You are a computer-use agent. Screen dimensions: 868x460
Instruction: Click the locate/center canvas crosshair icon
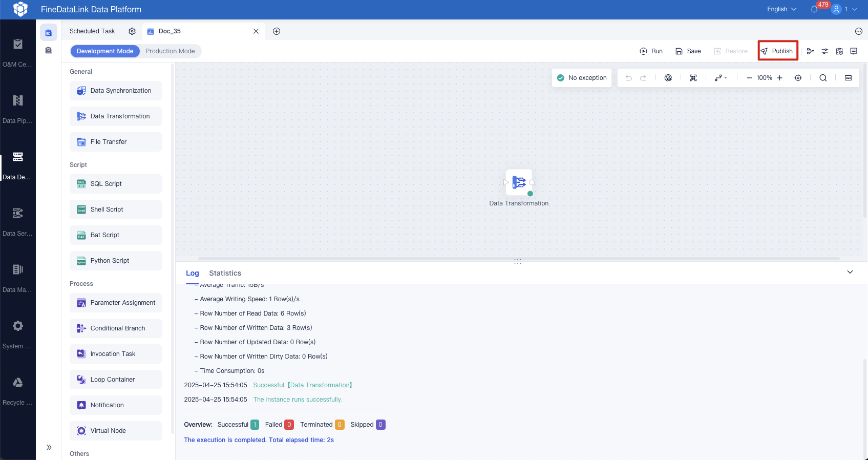pos(798,78)
